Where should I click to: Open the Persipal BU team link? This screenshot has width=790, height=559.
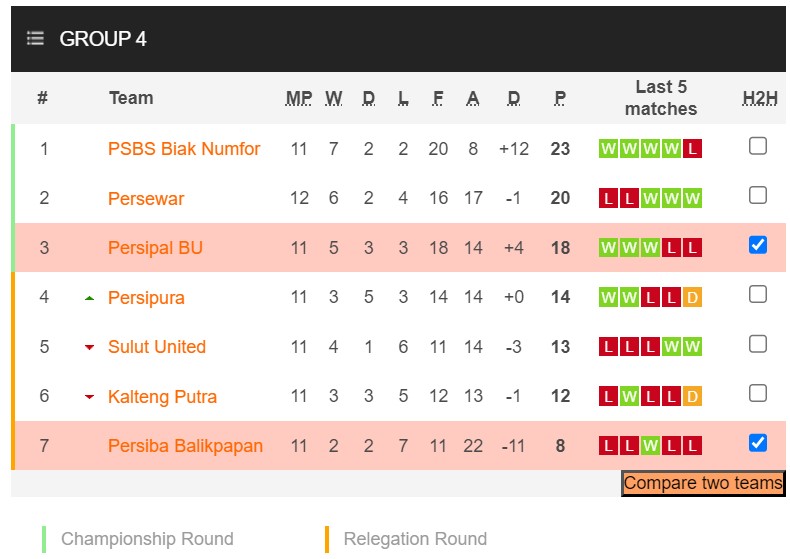click(x=155, y=248)
